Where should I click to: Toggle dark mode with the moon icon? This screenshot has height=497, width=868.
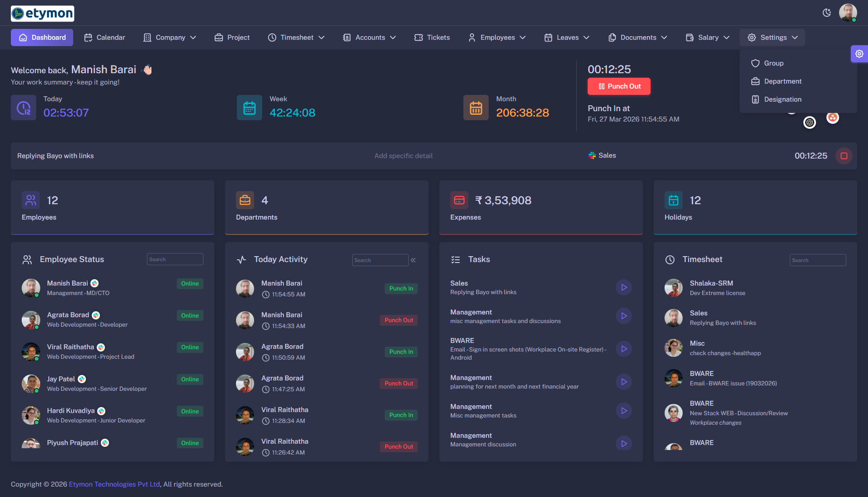pos(827,13)
